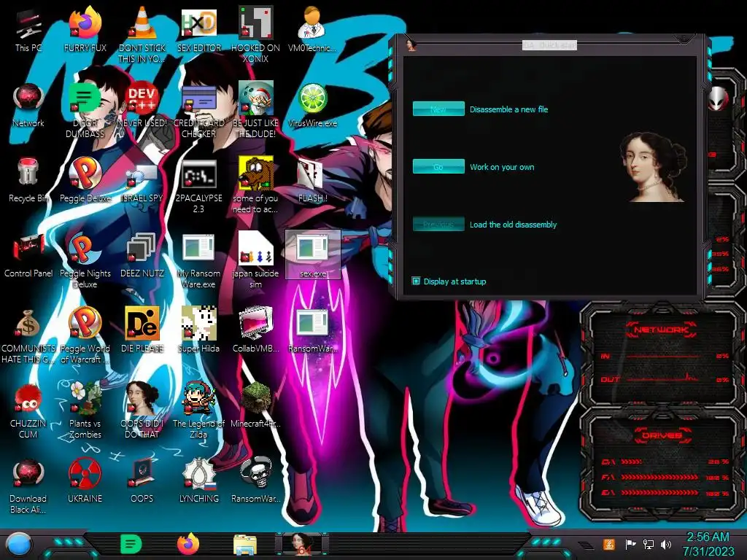Select the 2PACALYPSE 2.3 console icon
Screen dimensions: 747x560
[x=198, y=174]
